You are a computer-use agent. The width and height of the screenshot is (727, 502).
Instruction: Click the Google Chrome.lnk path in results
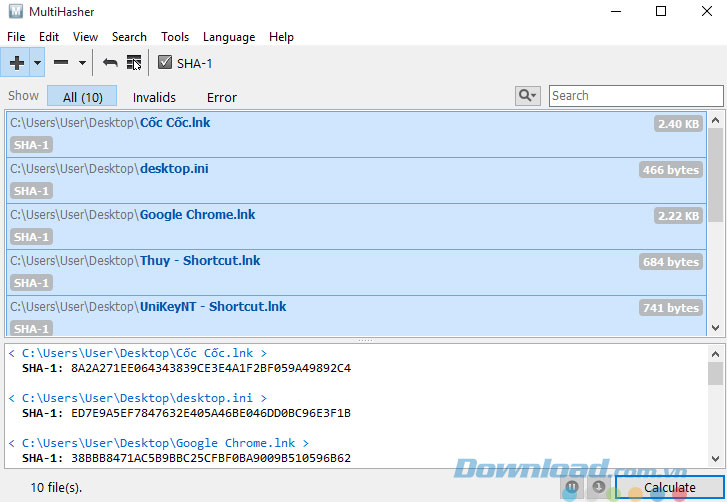(x=159, y=443)
